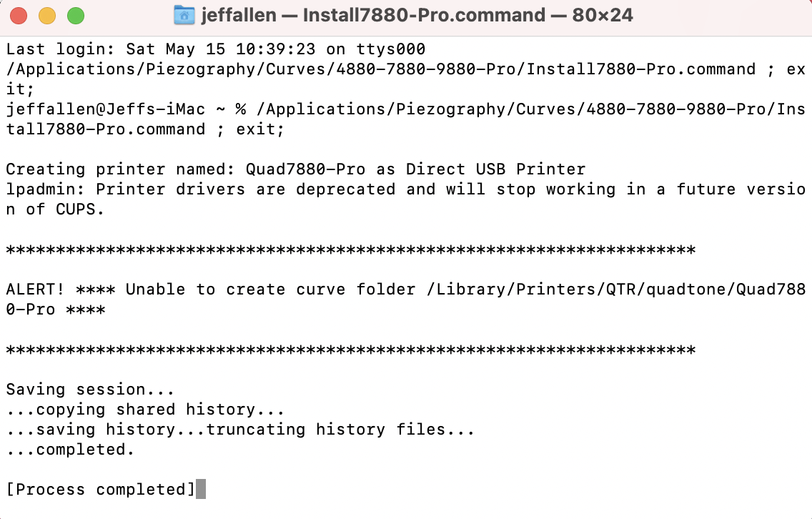Click the Direct USB Printer text

coord(495,169)
